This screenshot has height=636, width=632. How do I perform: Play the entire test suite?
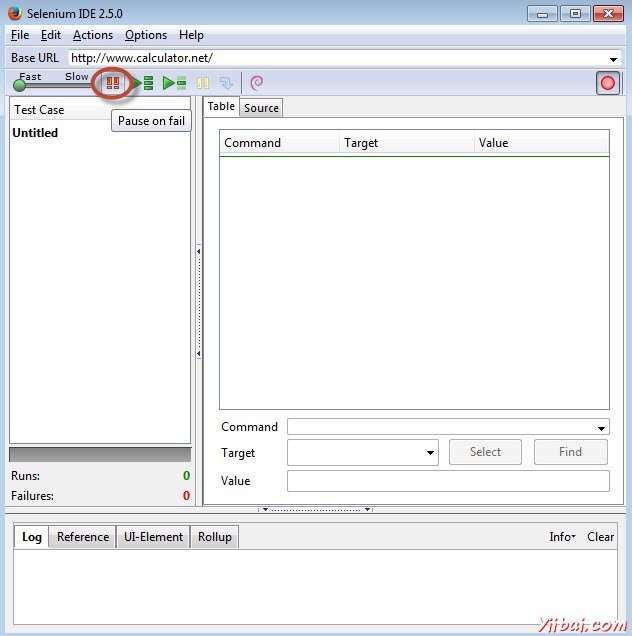point(143,83)
